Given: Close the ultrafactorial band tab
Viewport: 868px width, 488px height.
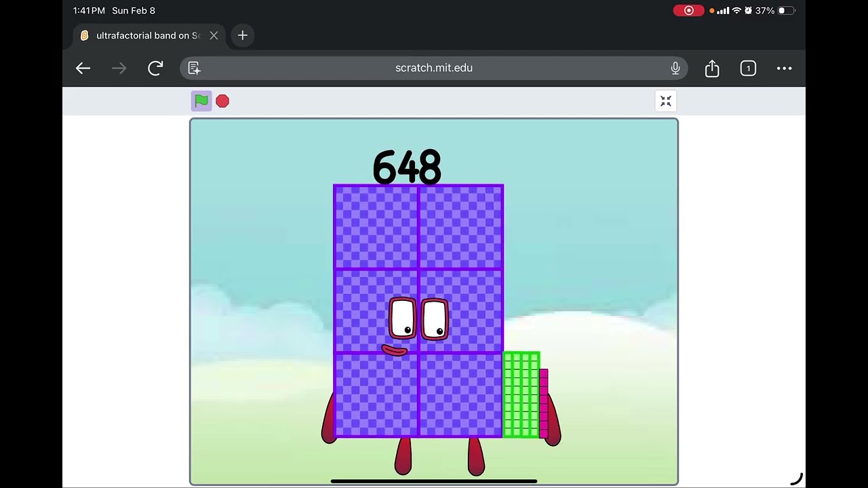Looking at the screenshot, I should pyautogui.click(x=214, y=35).
